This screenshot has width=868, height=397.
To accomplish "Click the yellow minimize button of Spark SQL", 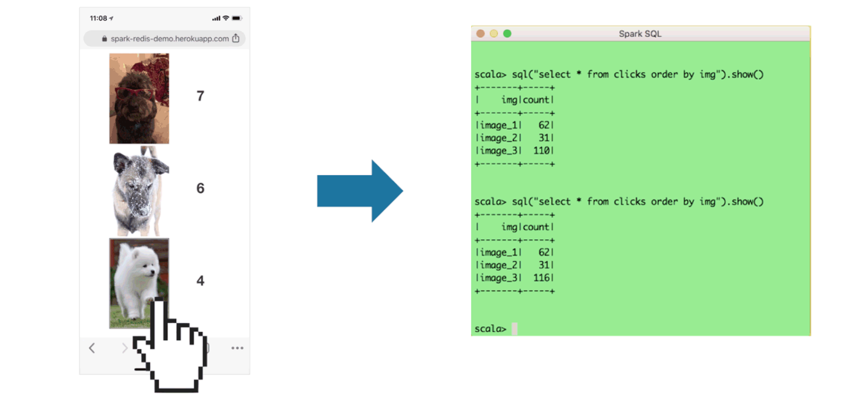I will 494,34.
